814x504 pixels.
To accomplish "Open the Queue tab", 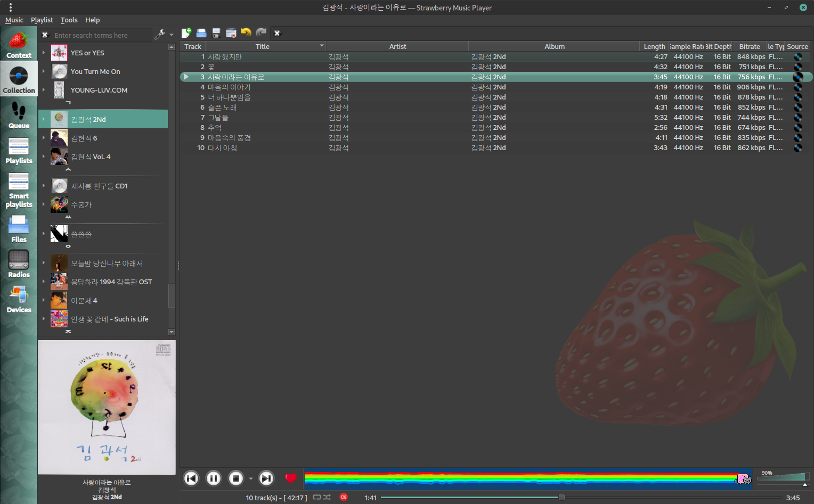I will tap(19, 114).
